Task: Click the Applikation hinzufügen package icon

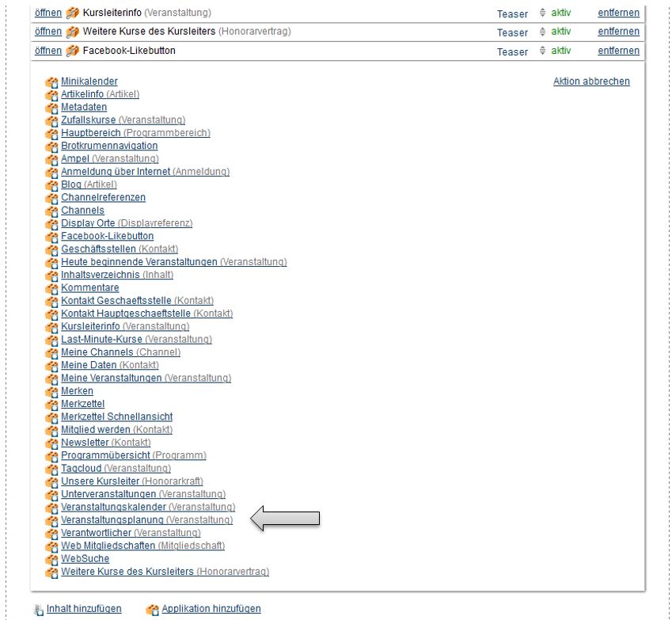Action: coord(153,610)
